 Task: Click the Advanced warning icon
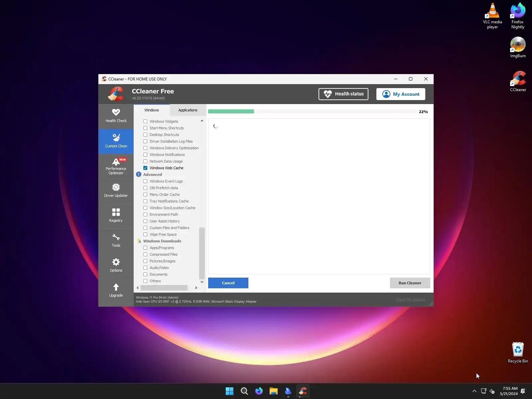point(139,174)
